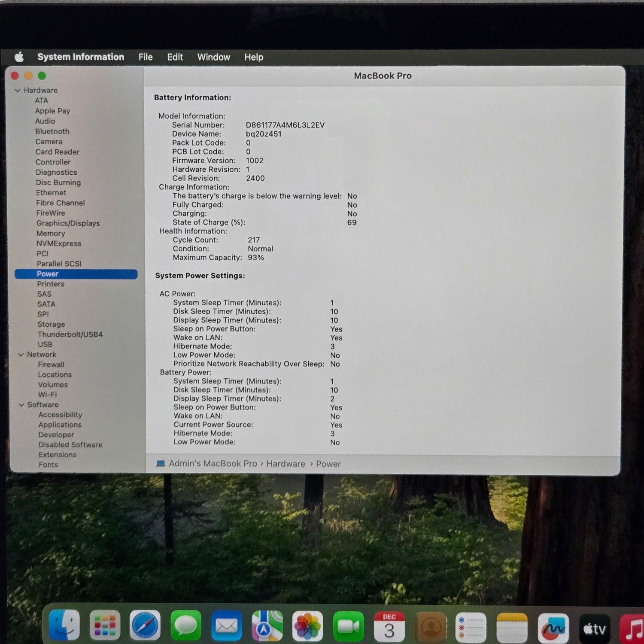644x644 pixels.
Task: Select Wi-Fi under Network
Action: tap(47, 395)
